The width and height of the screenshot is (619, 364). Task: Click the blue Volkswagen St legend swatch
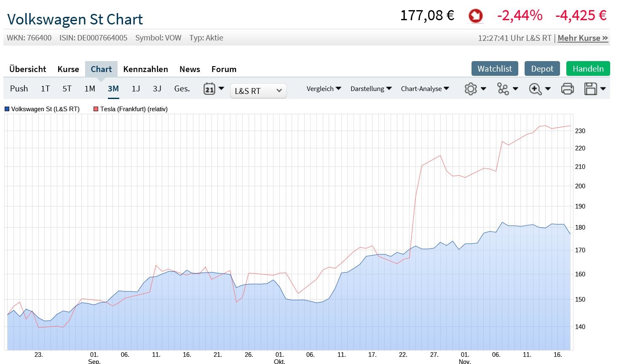tap(7, 109)
